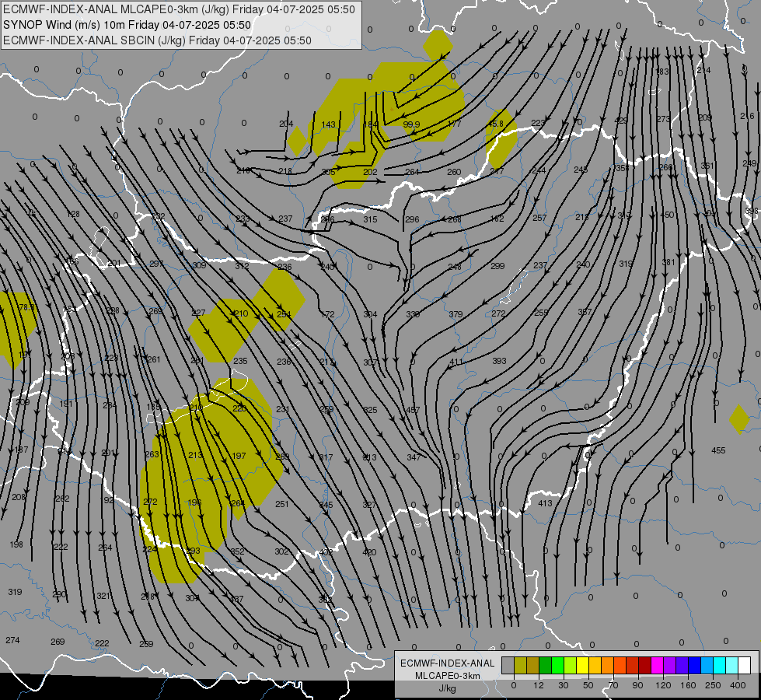Click the map value '128'
Screen dimensions: 761x700
[x=73, y=214]
